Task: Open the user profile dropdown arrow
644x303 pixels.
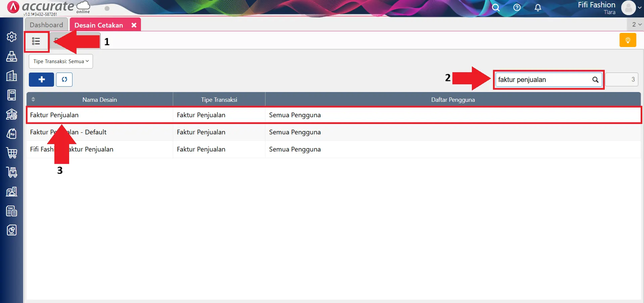Action: pos(640,8)
